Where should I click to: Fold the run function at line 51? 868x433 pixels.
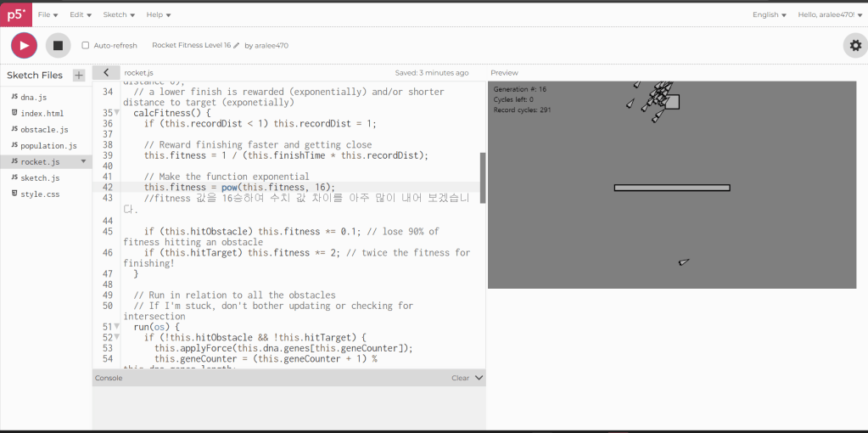[x=117, y=327]
